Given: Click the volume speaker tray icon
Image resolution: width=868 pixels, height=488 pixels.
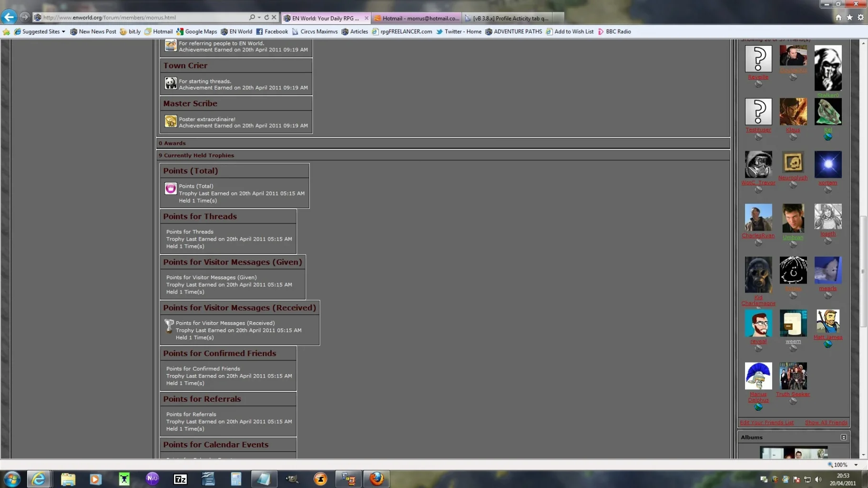Looking at the screenshot, I should tap(818, 479).
